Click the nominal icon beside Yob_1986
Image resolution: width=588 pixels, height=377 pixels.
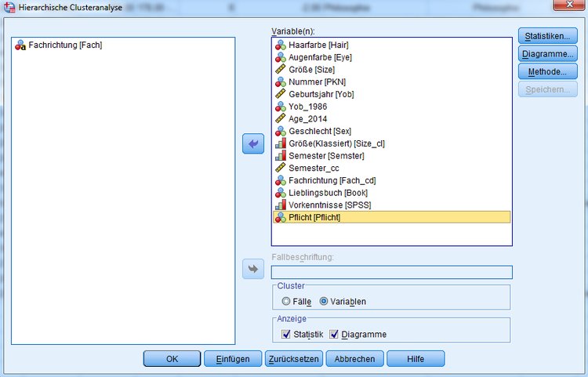click(x=280, y=107)
